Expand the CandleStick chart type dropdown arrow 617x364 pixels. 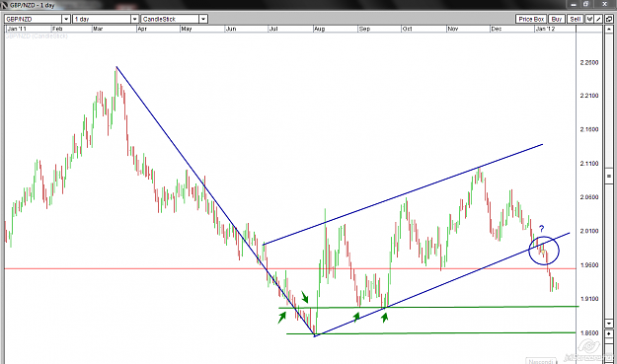pyautogui.click(x=203, y=19)
